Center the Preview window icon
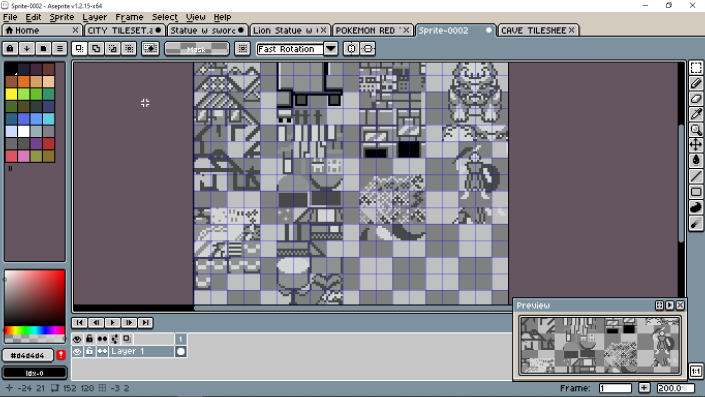Viewport: 705px width, 397px height. [659, 305]
